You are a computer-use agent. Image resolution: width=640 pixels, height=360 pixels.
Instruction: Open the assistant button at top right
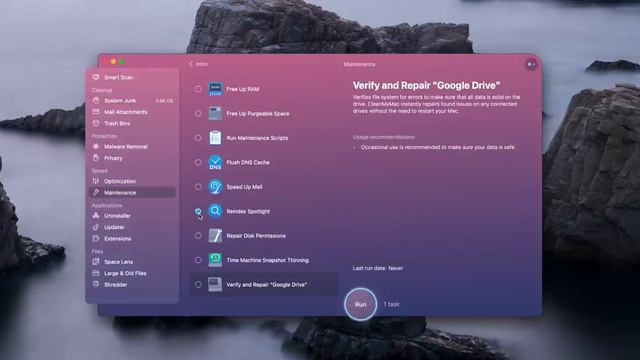tap(531, 64)
